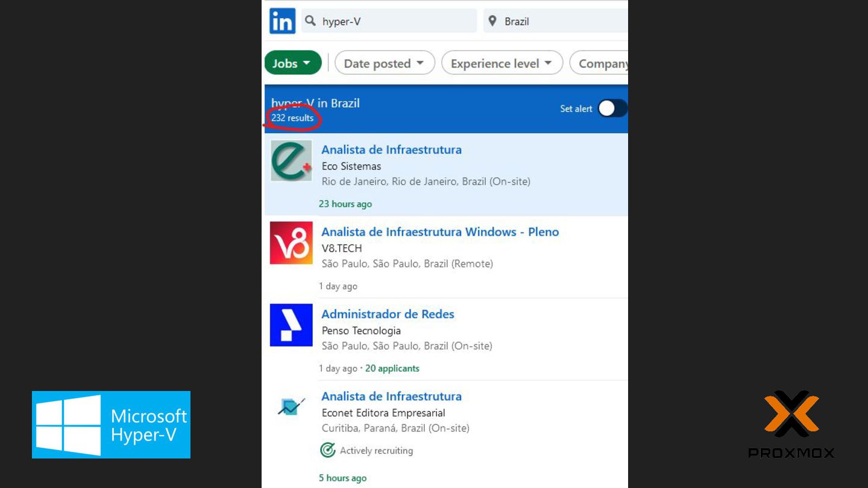Focus the hyper-V search field

click(389, 21)
